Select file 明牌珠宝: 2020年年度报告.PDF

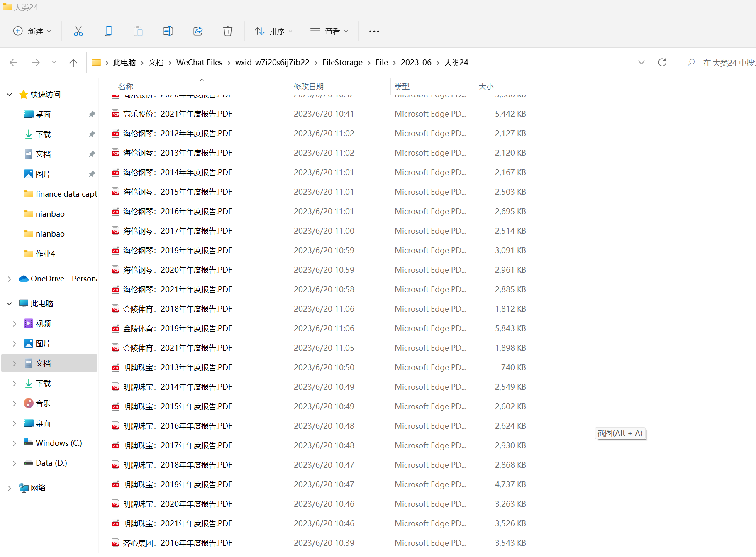(178, 504)
